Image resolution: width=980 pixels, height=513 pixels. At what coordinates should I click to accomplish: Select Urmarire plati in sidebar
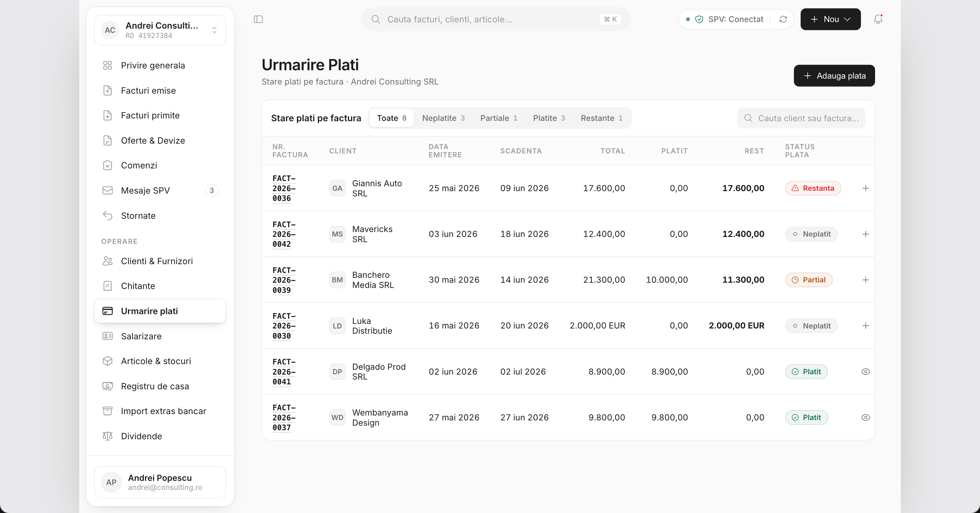[x=160, y=311]
